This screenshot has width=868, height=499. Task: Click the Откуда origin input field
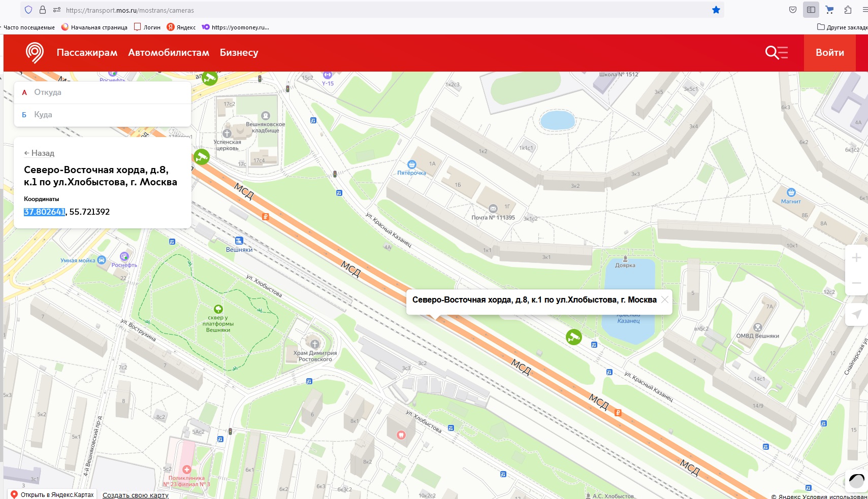107,92
